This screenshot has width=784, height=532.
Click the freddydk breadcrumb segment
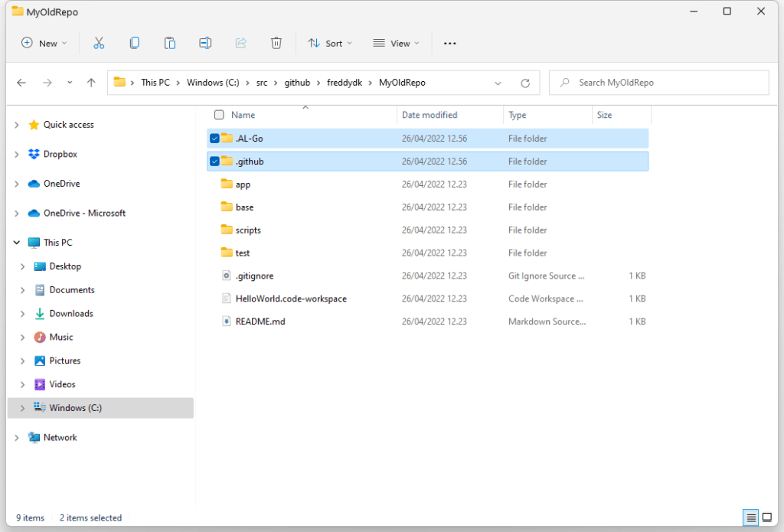[345, 83]
